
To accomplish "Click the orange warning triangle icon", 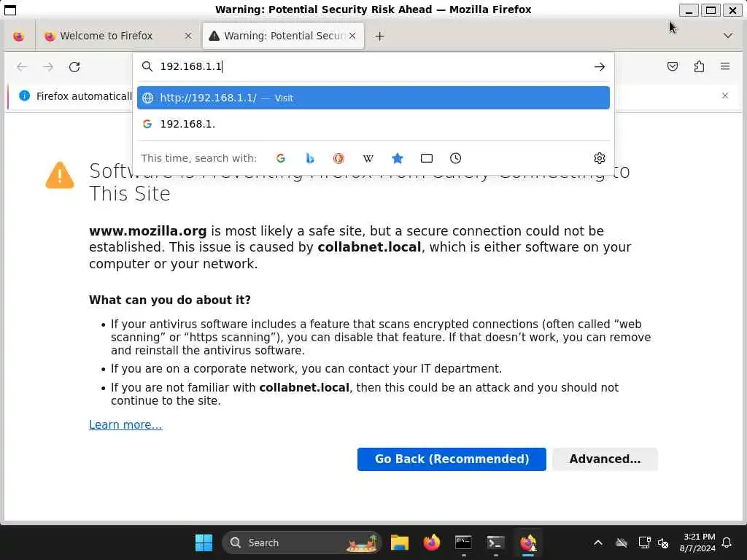I will click(60, 175).
